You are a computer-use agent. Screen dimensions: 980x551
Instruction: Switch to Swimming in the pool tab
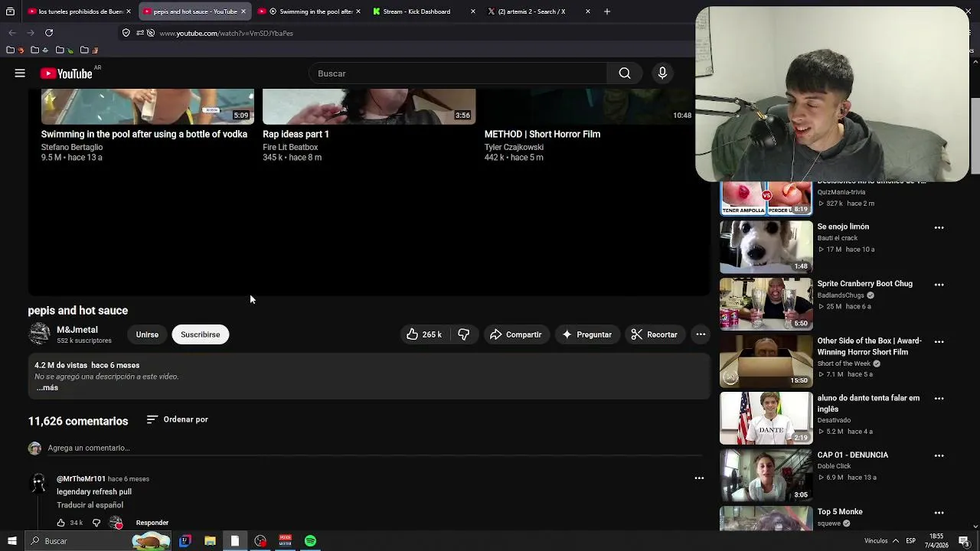pos(311,11)
